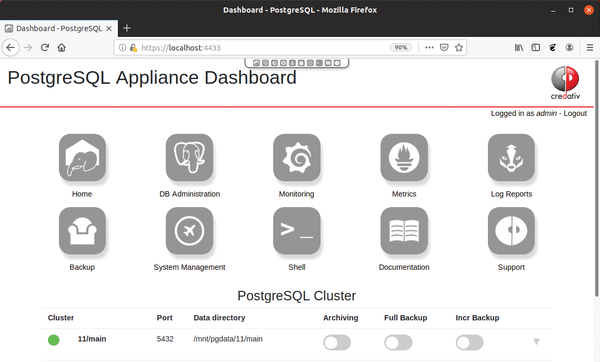The image size is (600, 362).
Task: Toggle Archiving for cluster 11/main
Action: click(x=337, y=342)
